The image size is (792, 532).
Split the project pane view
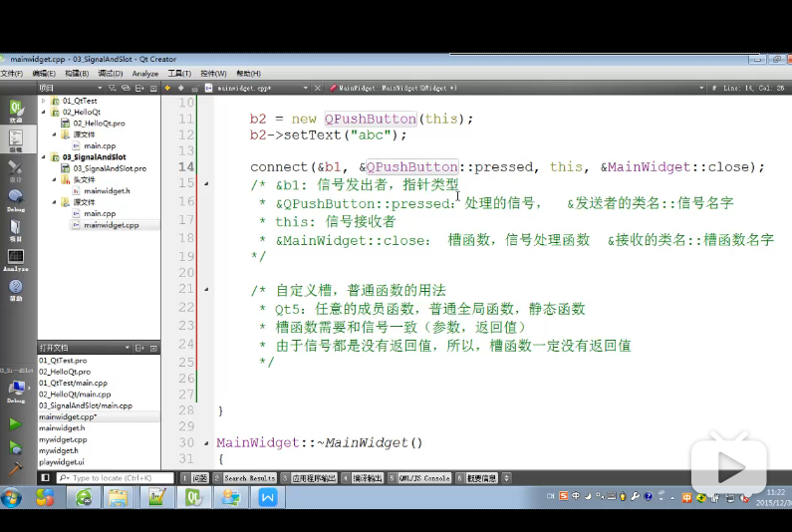coord(139,88)
